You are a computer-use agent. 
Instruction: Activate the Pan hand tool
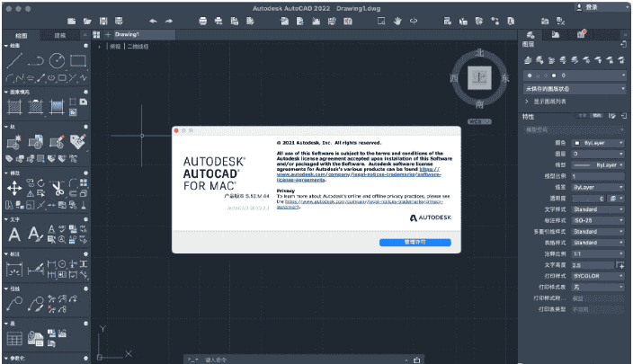point(397,21)
